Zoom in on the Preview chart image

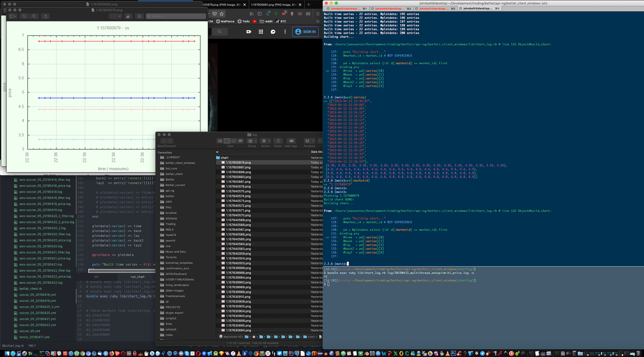tap(34, 16)
